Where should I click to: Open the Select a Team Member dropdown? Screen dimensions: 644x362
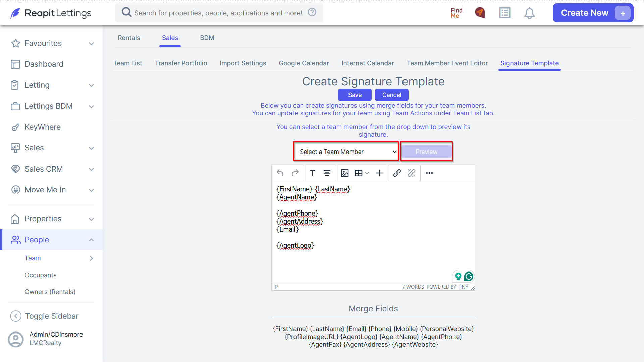pos(346,152)
